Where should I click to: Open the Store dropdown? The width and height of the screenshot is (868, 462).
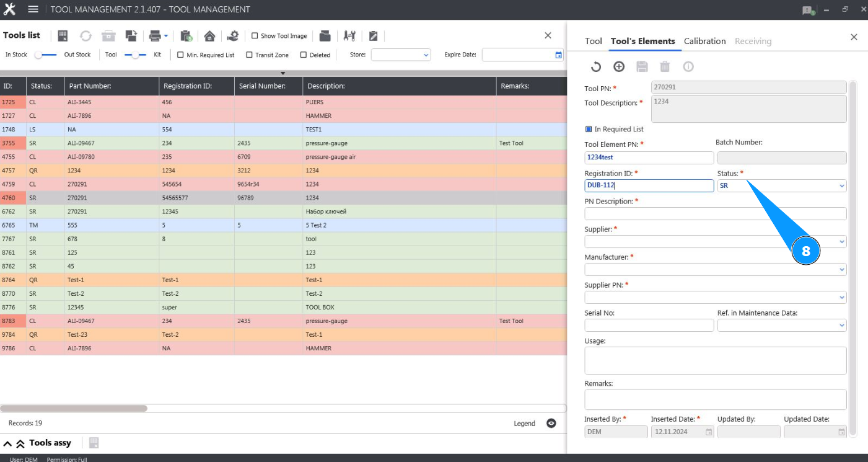401,55
